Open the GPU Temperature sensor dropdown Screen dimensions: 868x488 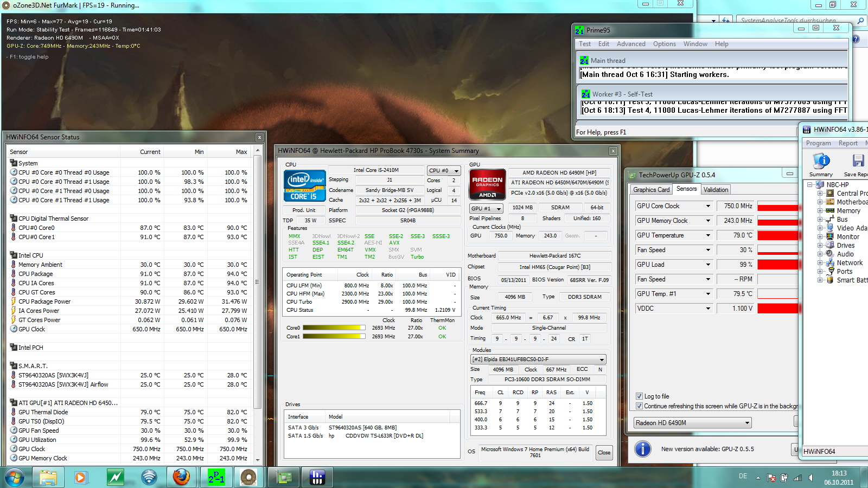(x=708, y=235)
